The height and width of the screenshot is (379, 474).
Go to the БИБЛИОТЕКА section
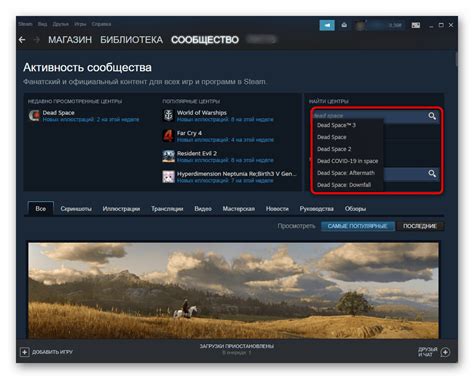(x=131, y=40)
